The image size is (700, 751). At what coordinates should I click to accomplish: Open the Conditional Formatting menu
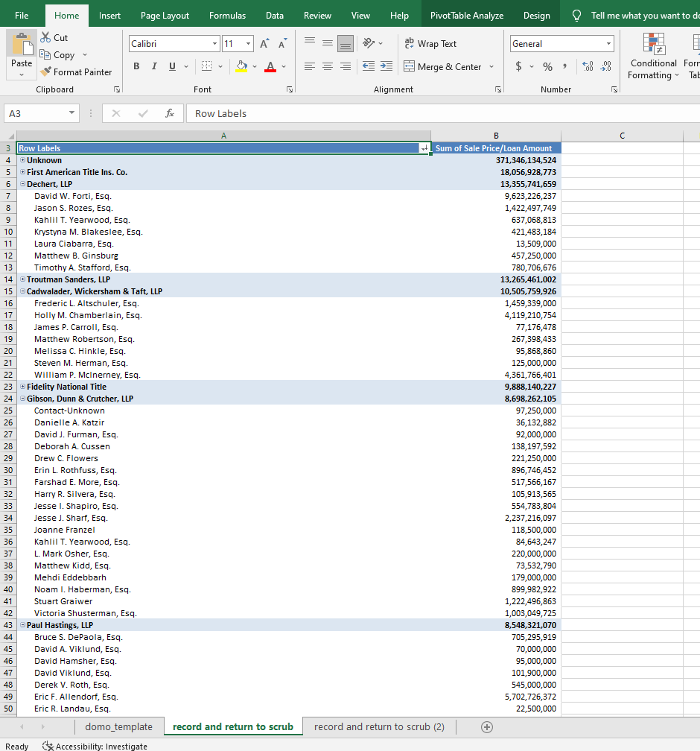654,56
